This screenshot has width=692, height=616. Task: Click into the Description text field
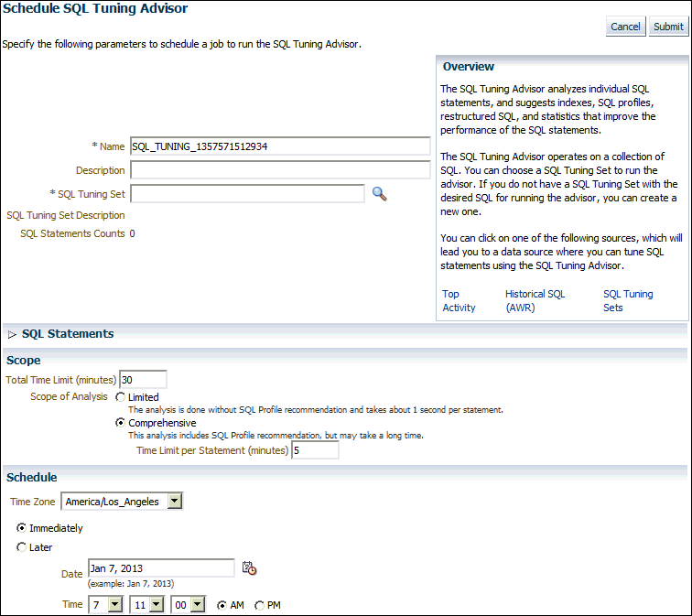click(280, 170)
